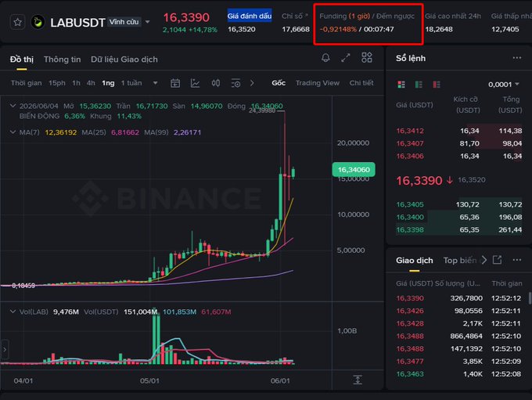This screenshot has height=400, width=532.
Task: Show more chart tools arrow
Action: click(252, 83)
